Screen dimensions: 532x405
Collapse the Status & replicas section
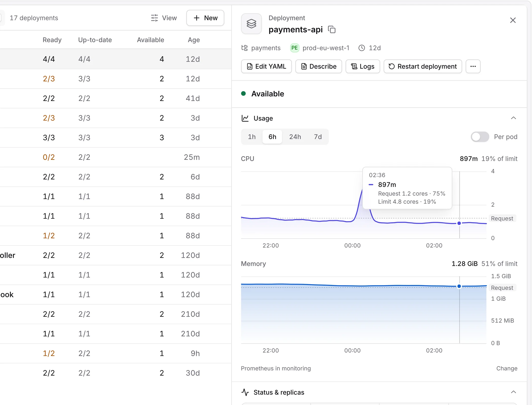pyautogui.click(x=513, y=392)
